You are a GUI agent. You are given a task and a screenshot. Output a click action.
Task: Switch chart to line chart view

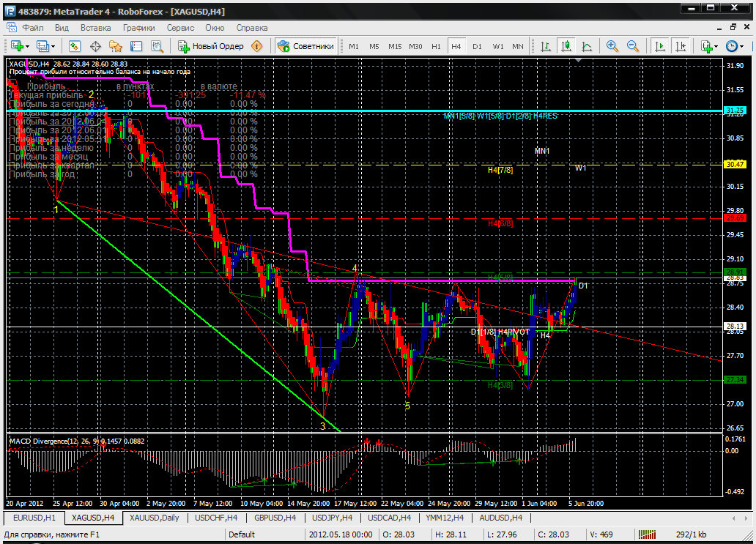(x=587, y=46)
